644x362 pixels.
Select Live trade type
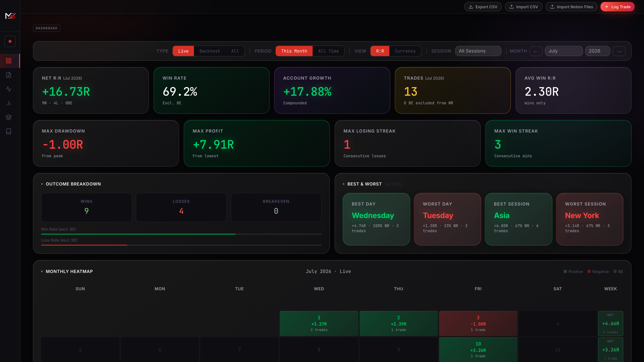(x=183, y=51)
